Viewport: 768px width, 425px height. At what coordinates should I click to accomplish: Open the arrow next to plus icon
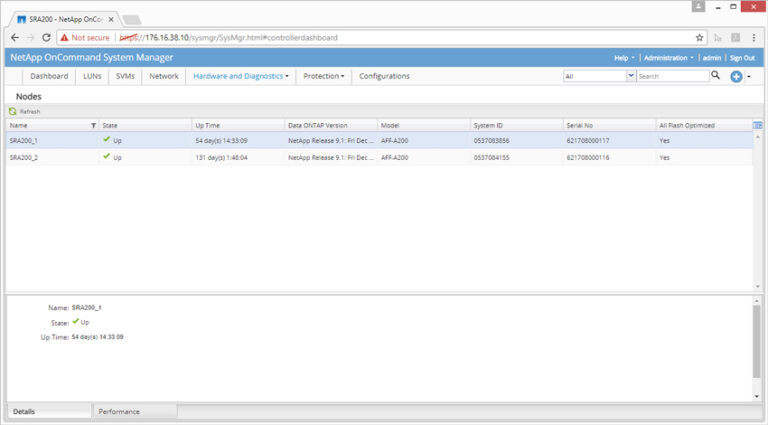[x=749, y=76]
